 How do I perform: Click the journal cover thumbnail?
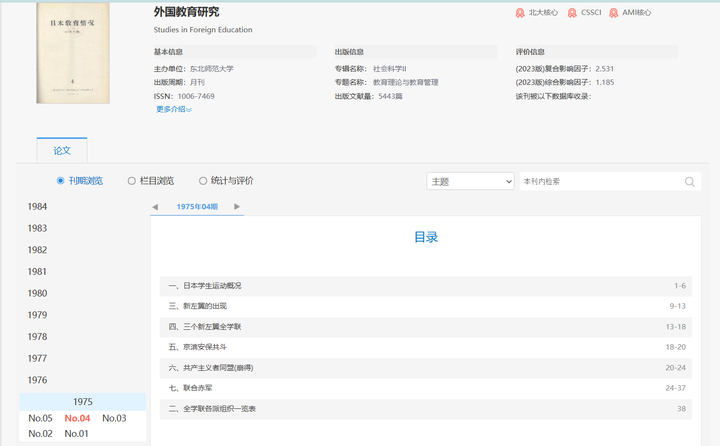point(73,53)
